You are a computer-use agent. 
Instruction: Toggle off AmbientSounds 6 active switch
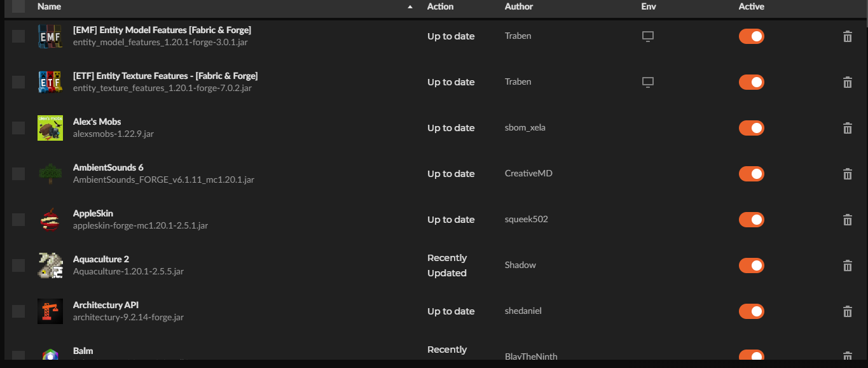751,174
